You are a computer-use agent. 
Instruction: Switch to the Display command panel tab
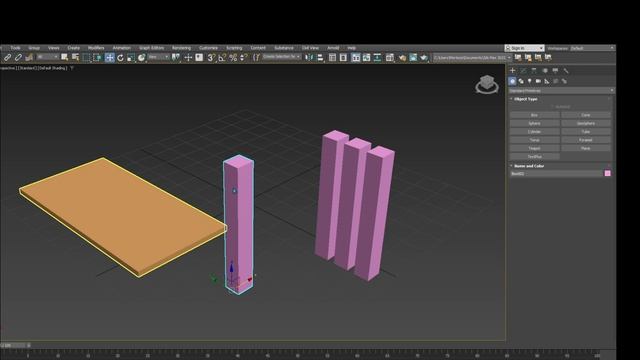click(x=555, y=71)
